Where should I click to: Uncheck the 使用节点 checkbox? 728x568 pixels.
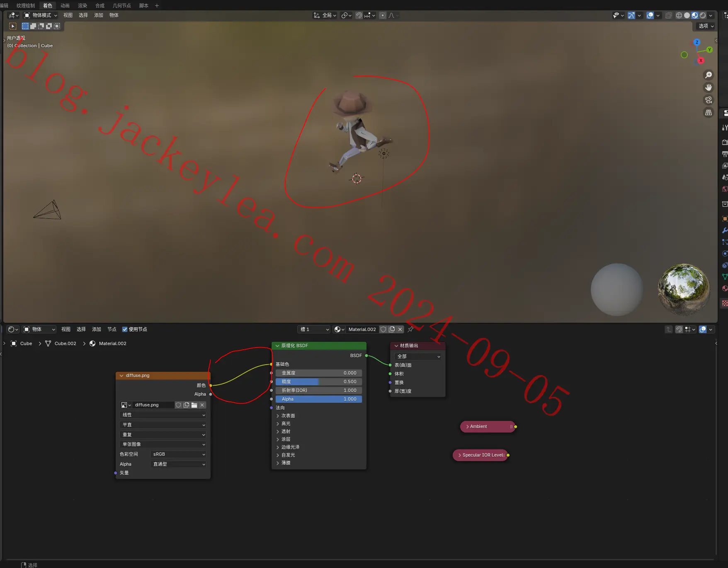(x=124, y=329)
